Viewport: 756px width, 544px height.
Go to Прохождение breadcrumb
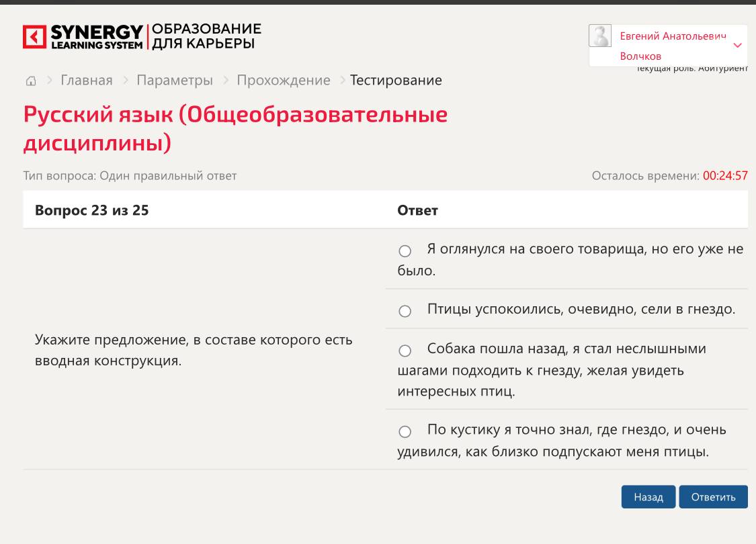(284, 80)
